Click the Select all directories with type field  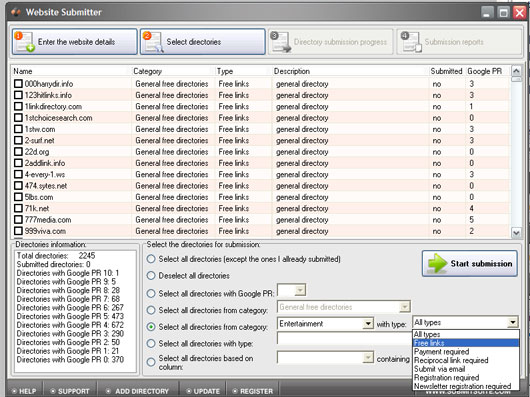[x=344, y=338]
